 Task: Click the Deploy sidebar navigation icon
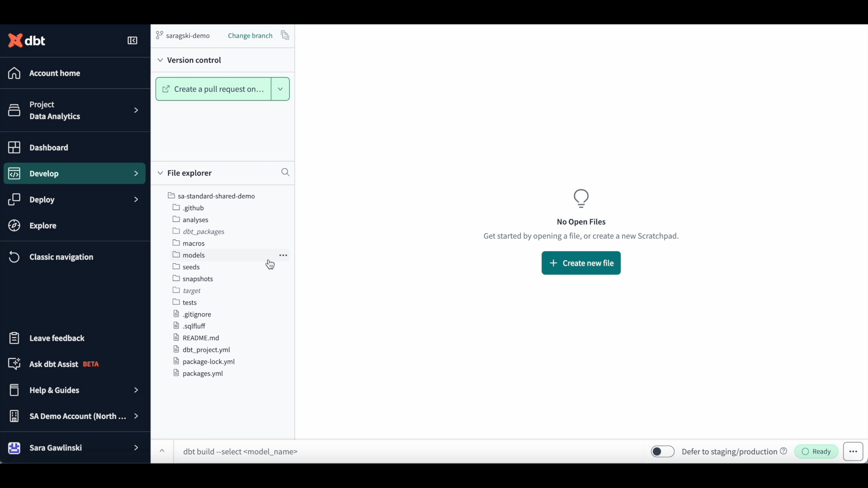(x=14, y=200)
